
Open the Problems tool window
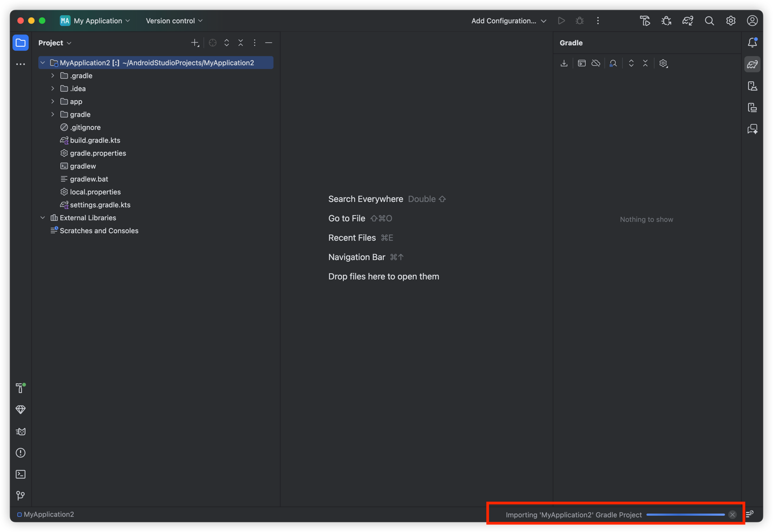[20, 453]
